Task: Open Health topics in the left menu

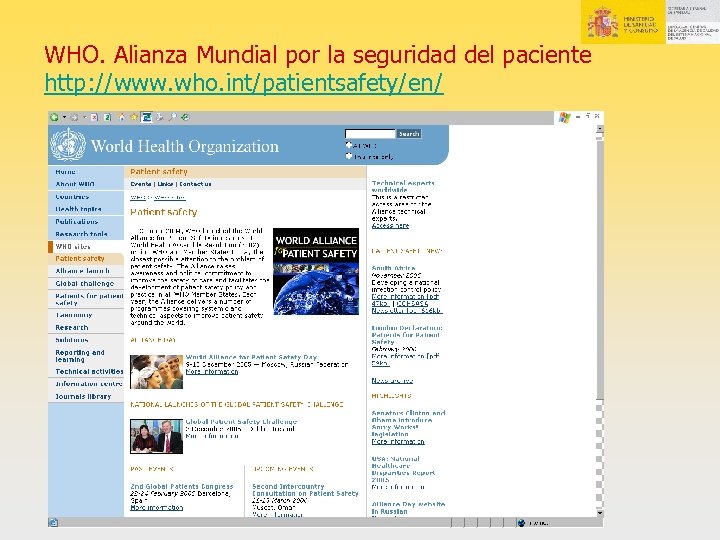Action: click(x=78, y=209)
